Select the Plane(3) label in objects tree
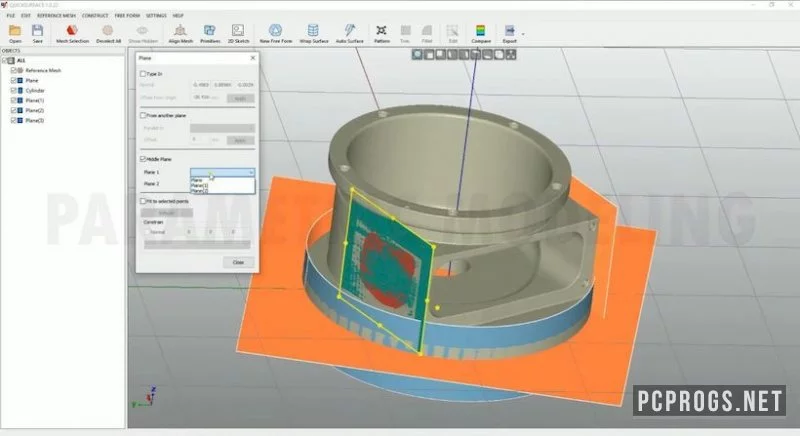 (35, 120)
